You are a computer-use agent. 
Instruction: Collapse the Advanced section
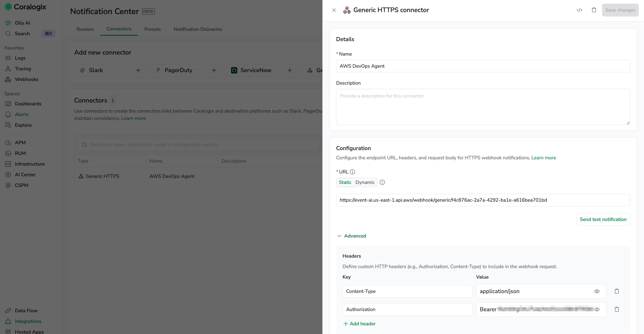(x=352, y=236)
